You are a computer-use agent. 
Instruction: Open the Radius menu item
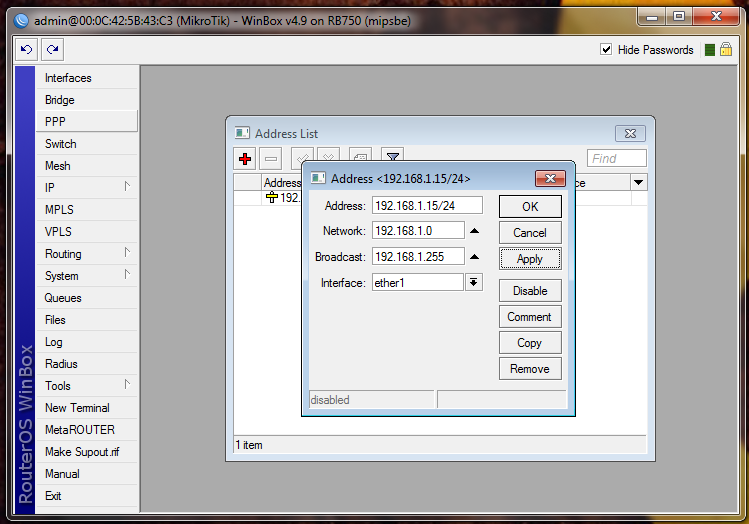point(86,364)
